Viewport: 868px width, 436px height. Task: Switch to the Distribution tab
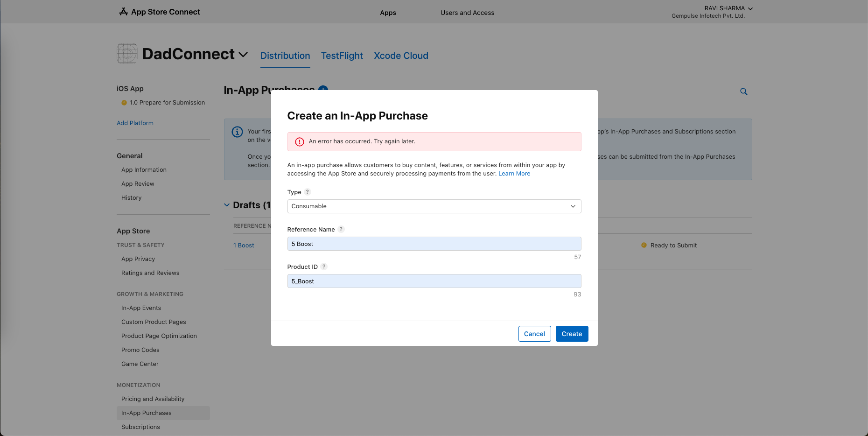pyautogui.click(x=285, y=56)
